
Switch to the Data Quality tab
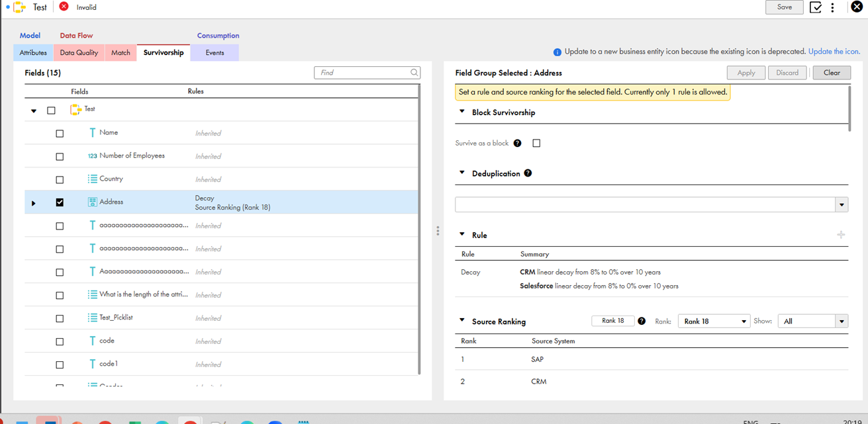point(79,53)
